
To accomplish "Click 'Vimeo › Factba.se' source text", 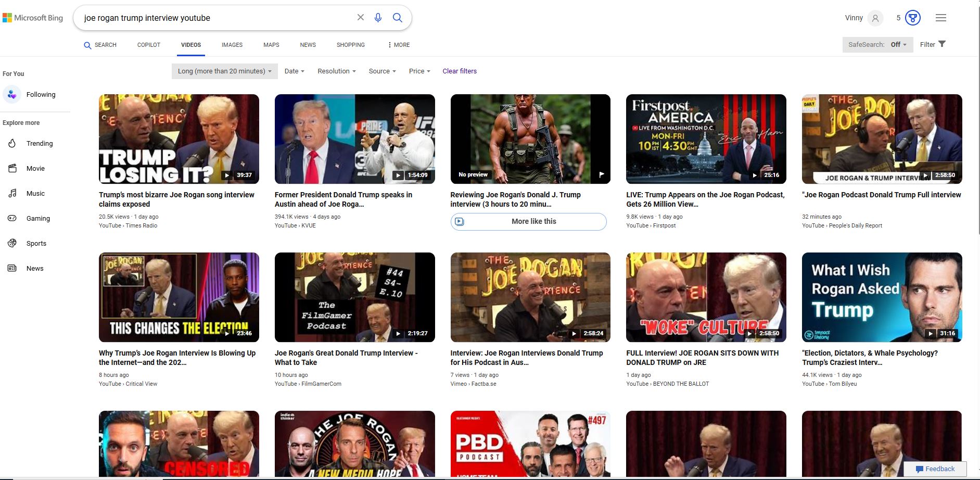I will click(x=474, y=384).
